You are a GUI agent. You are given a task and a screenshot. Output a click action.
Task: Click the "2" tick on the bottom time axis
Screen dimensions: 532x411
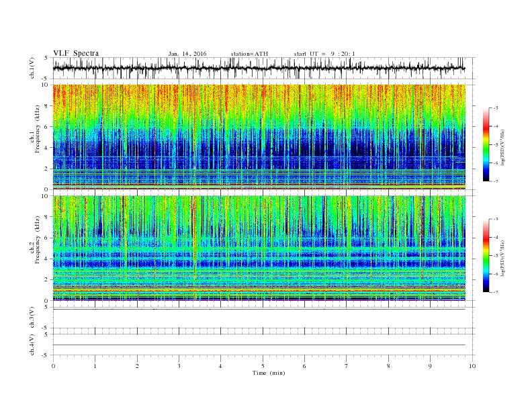coord(137,366)
